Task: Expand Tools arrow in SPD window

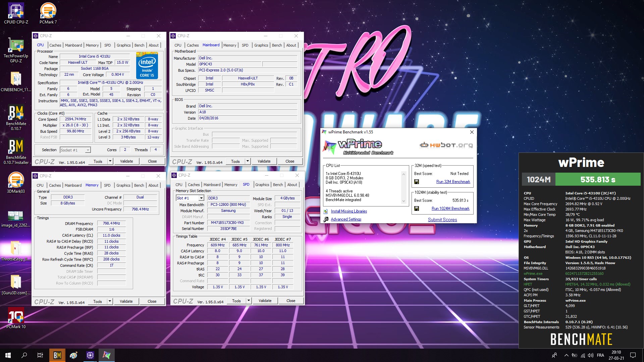Action: coord(249,301)
